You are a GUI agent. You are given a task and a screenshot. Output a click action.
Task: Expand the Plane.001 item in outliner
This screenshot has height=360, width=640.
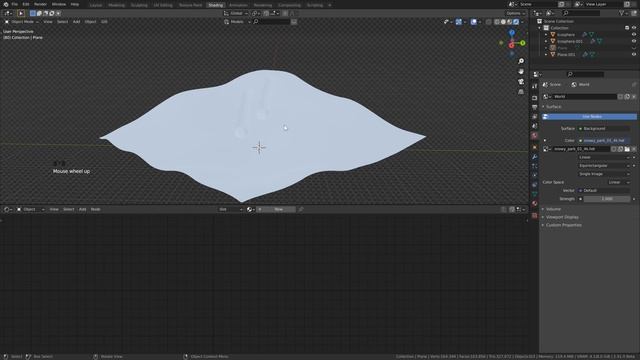(546, 54)
